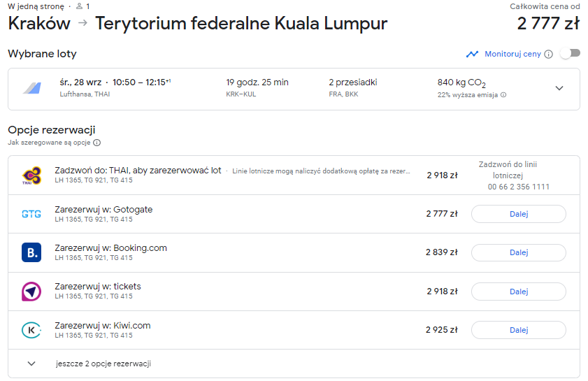Click the passenger count person icon
The width and height of the screenshot is (588, 381).
[x=79, y=6]
